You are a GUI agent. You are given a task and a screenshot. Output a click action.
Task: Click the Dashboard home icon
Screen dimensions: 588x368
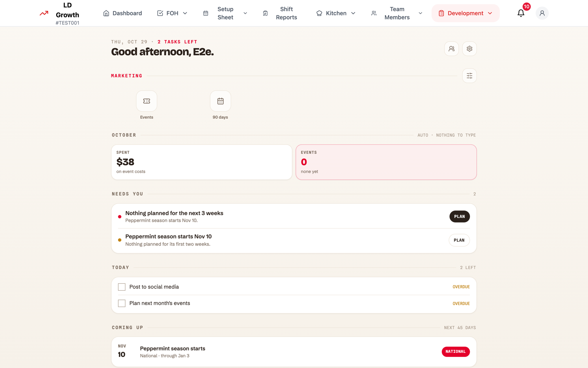click(106, 13)
